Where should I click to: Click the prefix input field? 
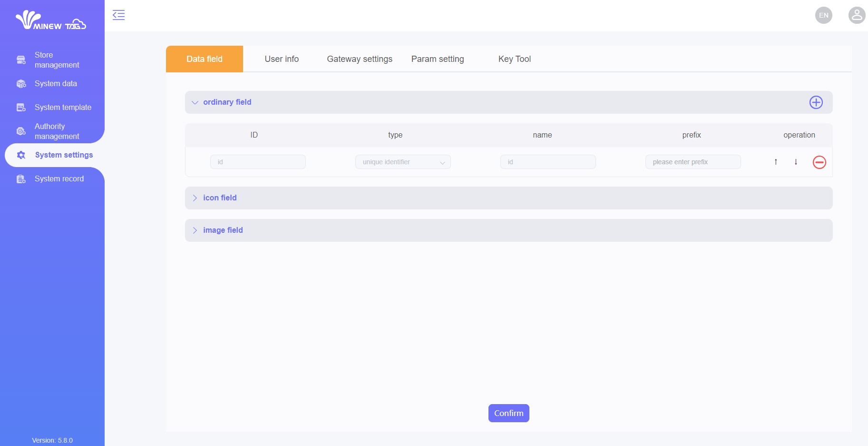coord(692,162)
